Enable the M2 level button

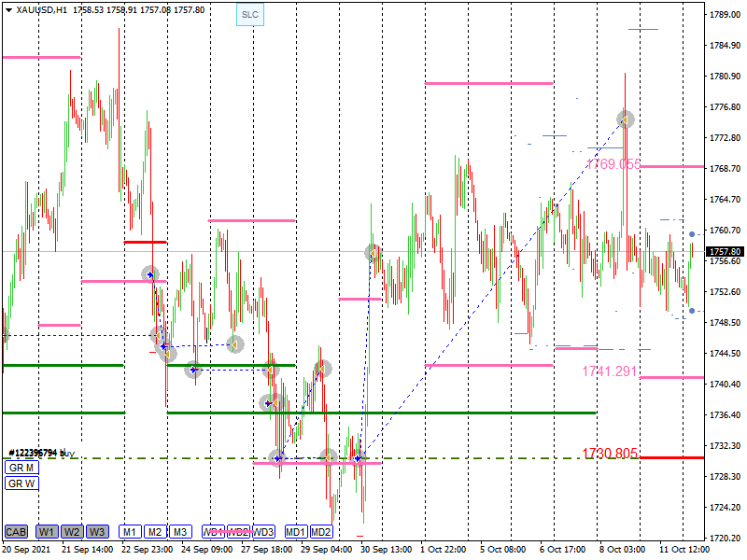coord(155,531)
